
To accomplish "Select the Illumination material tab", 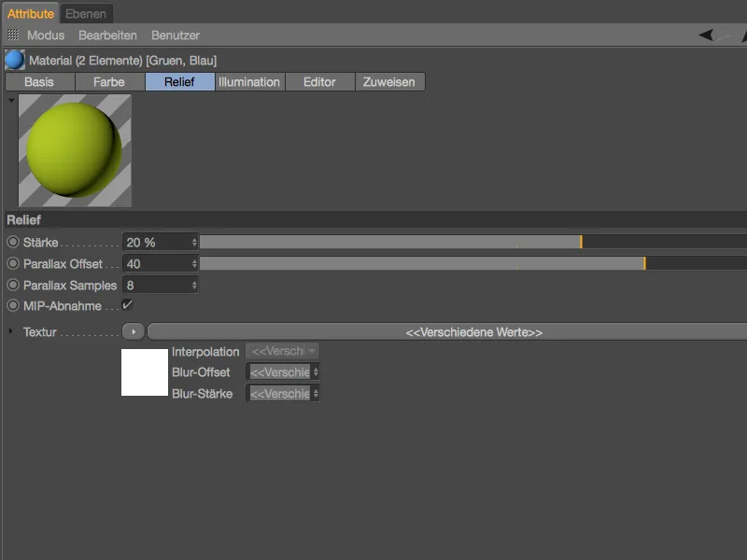I will tap(249, 82).
